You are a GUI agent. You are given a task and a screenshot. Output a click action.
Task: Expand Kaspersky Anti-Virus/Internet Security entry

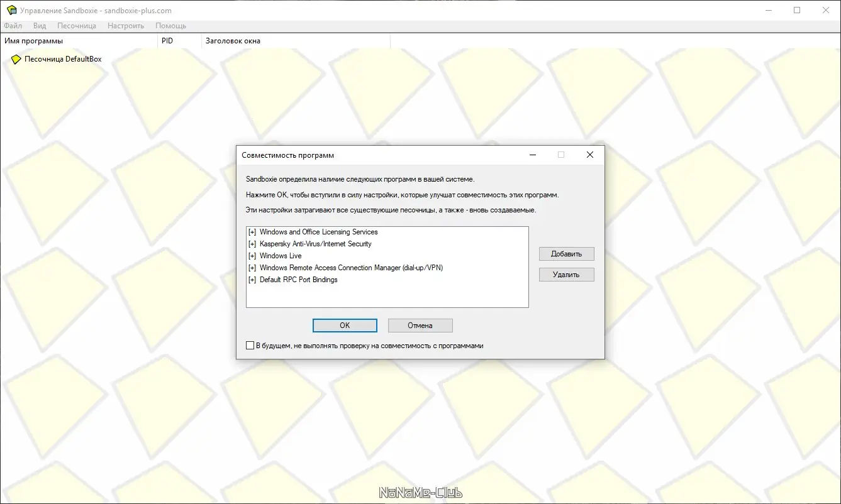[x=252, y=244]
